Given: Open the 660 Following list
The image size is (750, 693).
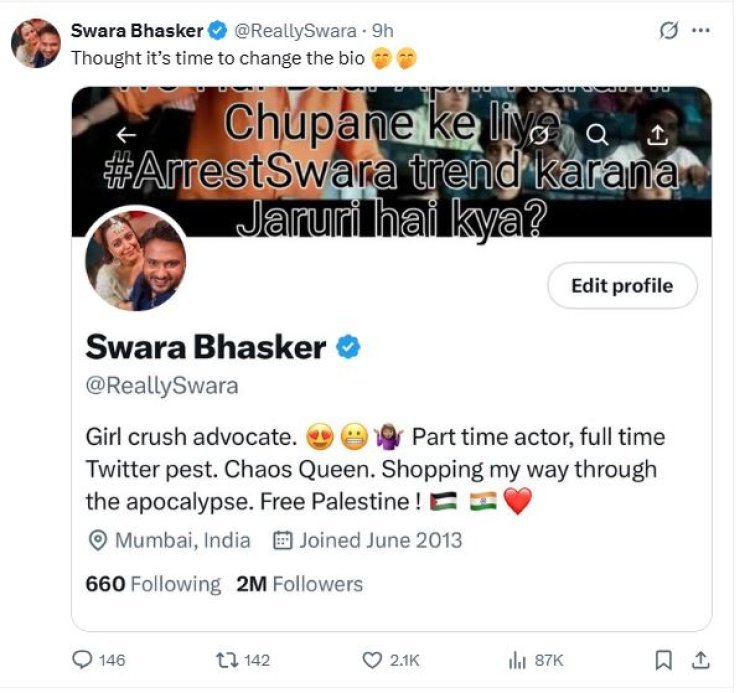Looking at the screenshot, I should coord(153,584).
